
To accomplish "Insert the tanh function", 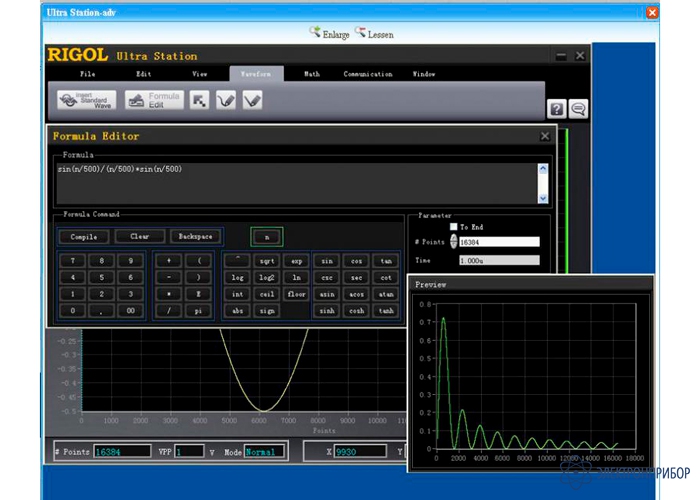I will coord(386,311).
